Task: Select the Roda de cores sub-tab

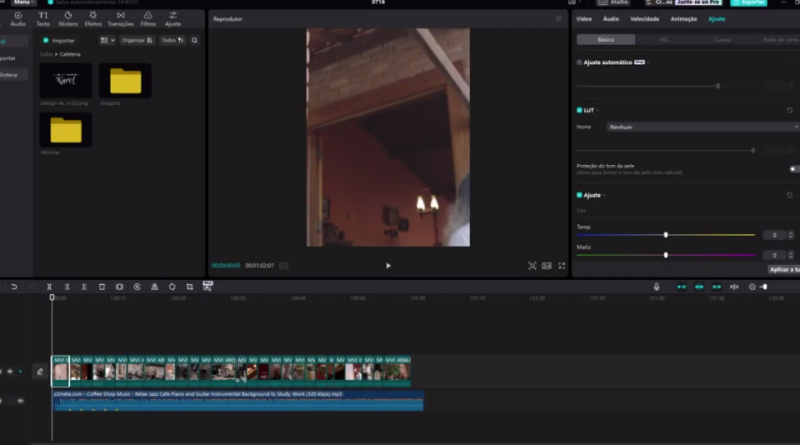Action: coord(780,39)
